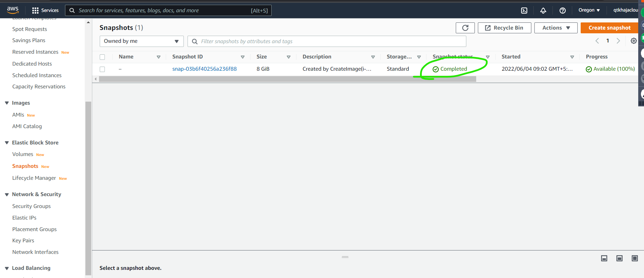This screenshot has width=644, height=278.
Task: Toggle the select-all snapshots checkbox
Action: (102, 57)
